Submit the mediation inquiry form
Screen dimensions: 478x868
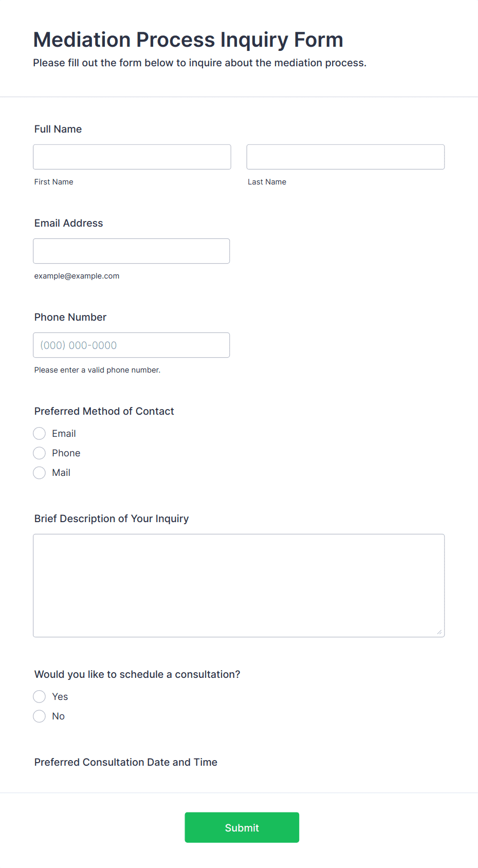tap(242, 827)
